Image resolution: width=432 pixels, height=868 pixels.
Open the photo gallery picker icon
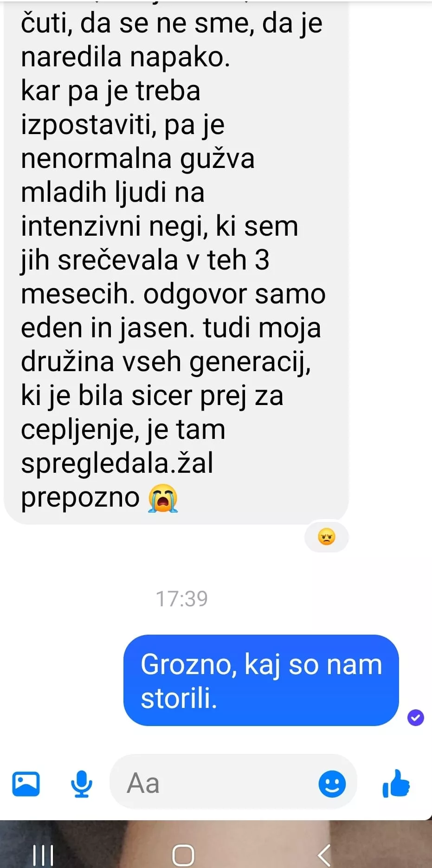26,784
